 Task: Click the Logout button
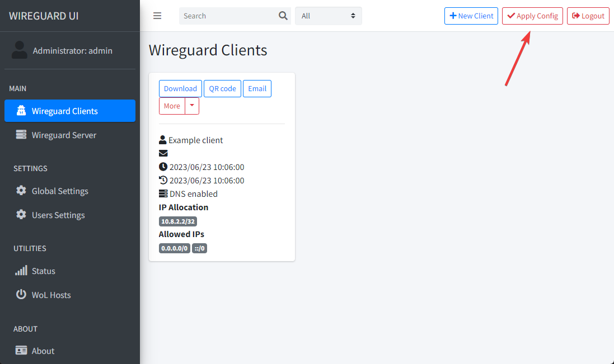coord(588,16)
